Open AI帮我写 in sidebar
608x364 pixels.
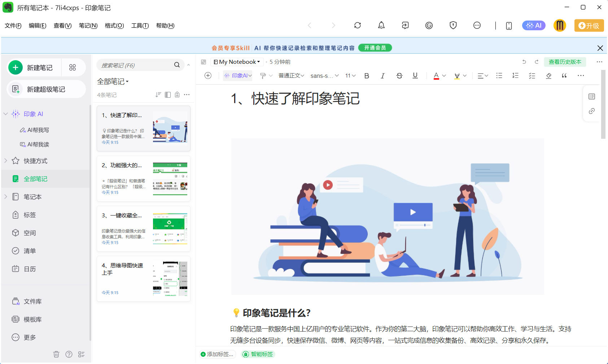click(x=35, y=130)
